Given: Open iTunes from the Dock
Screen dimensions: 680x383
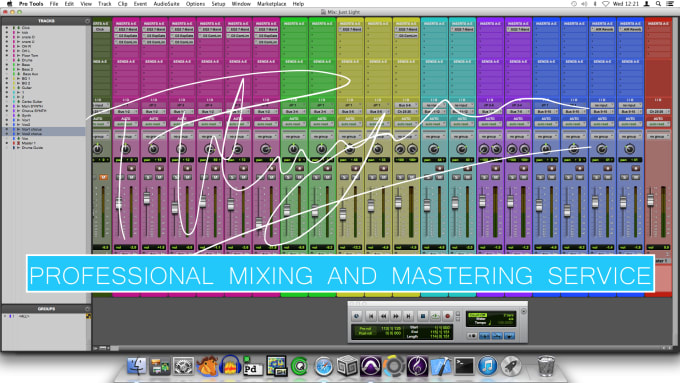Looking at the screenshot, I should [x=487, y=367].
